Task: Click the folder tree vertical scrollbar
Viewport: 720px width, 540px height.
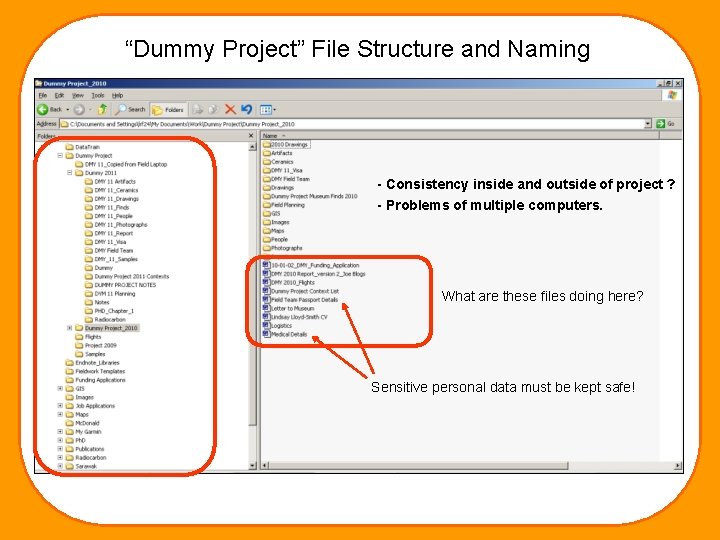Action: 253,306
